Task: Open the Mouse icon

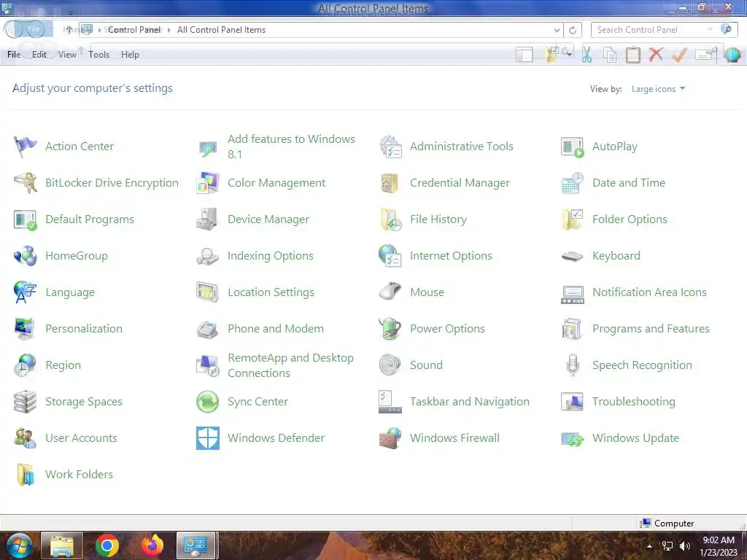Action: click(390, 292)
